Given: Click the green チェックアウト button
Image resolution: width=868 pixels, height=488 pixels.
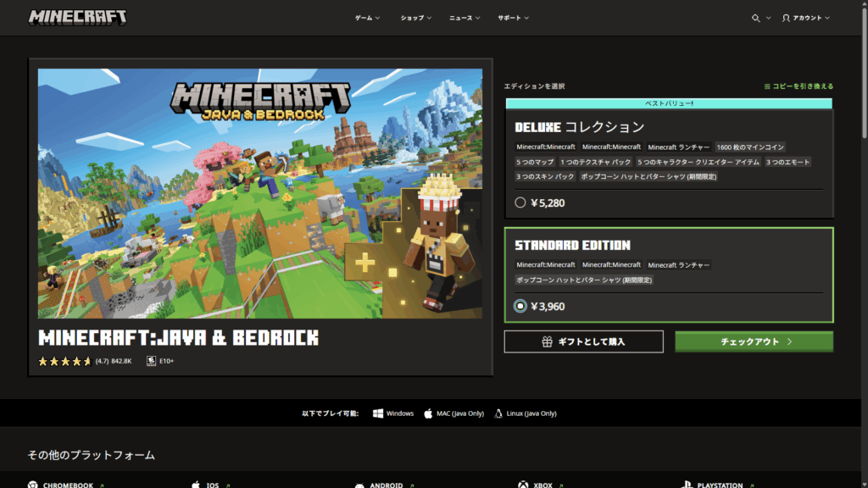Looking at the screenshot, I should 754,342.
